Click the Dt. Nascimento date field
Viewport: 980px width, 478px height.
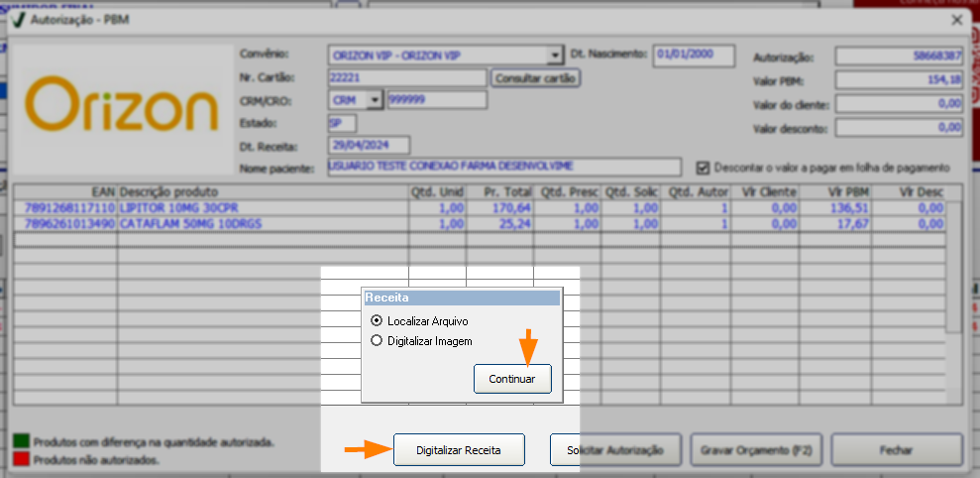point(695,55)
